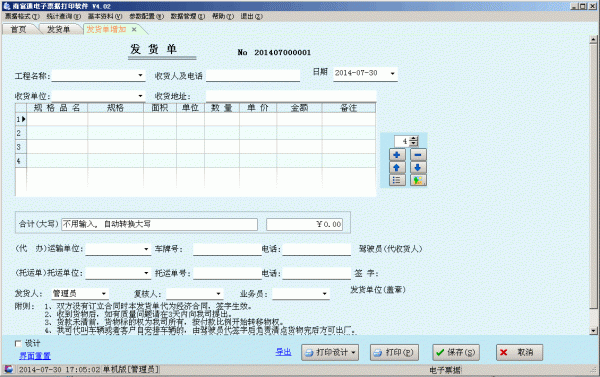Open the 基本资料 menu

click(x=105, y=16)
